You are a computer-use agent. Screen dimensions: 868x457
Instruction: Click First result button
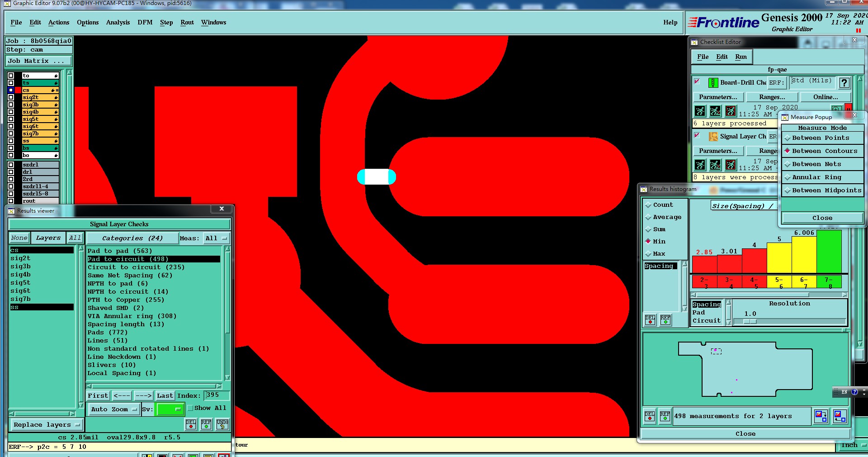[x=98, y=396]
